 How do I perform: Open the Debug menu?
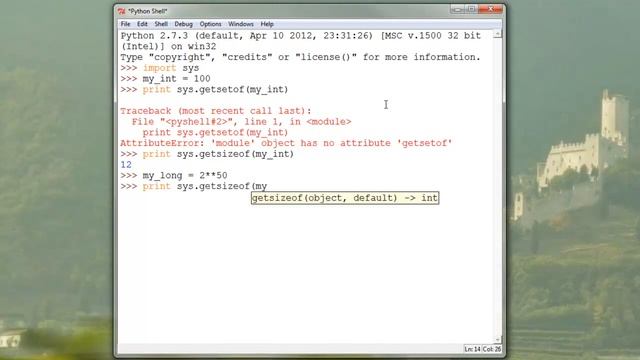point(183,24)
